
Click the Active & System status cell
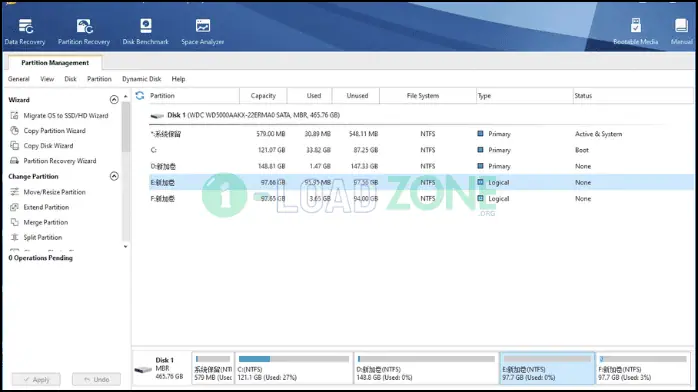coord(598,134)
